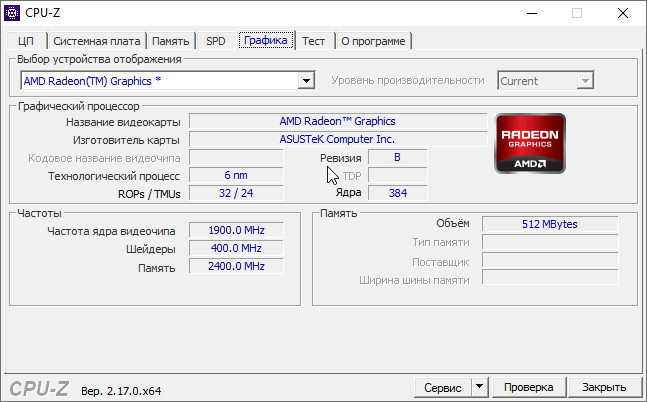Viewport: 647px width, 402px height.
Task: Click the Проверка button
Action: point(528,387)
